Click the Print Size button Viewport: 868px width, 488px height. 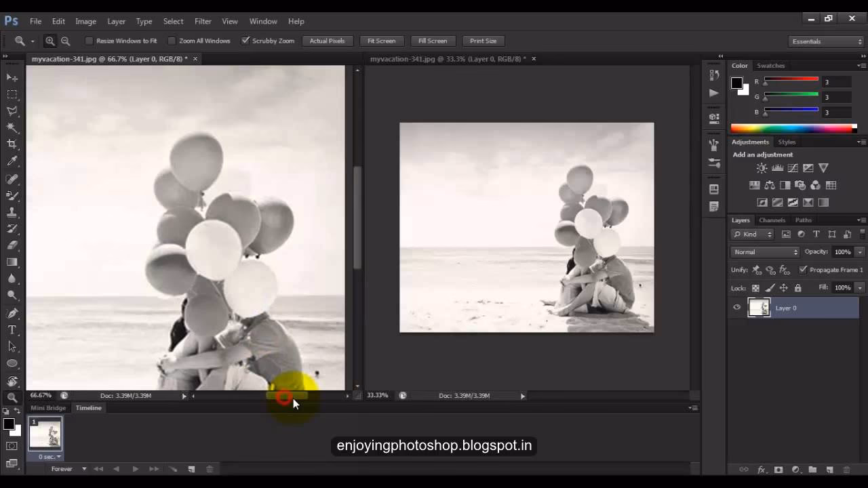pyautogui.click(x=483, y=41)
